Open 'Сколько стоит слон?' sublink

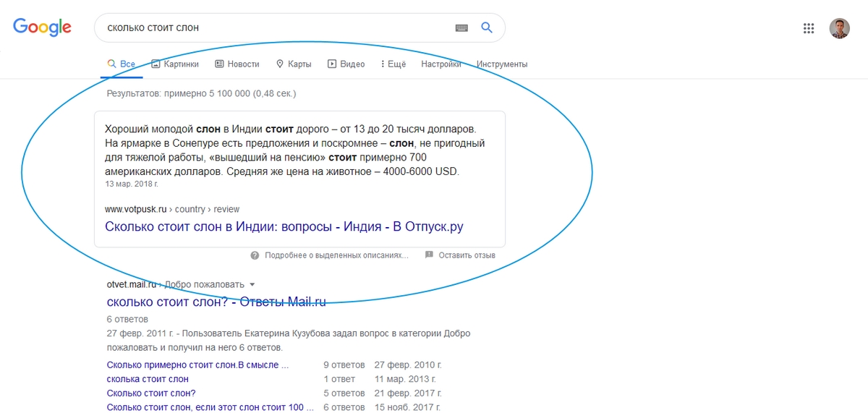(x=150, y=393)
